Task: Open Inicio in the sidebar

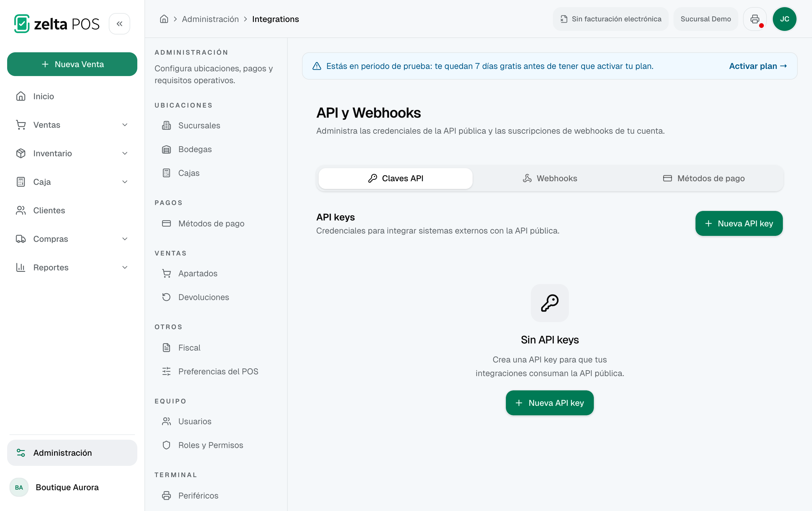Action: (x=72, y=96)
